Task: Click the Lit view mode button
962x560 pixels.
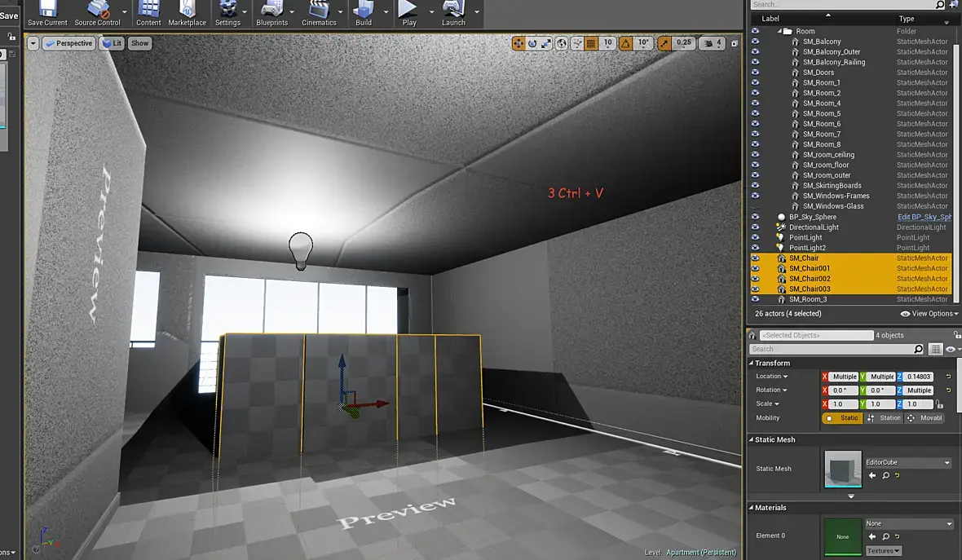Action: point(112,43)
